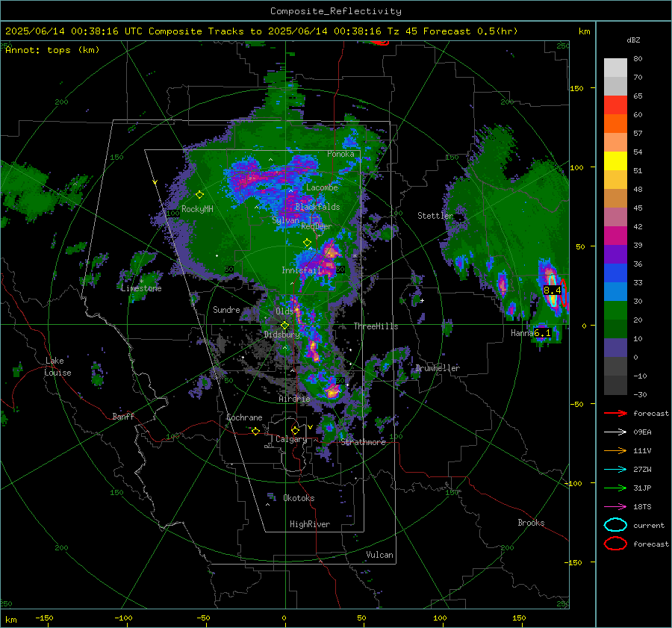Click the RockyMH label
The image size is (672, 628).
click(197, 209)
